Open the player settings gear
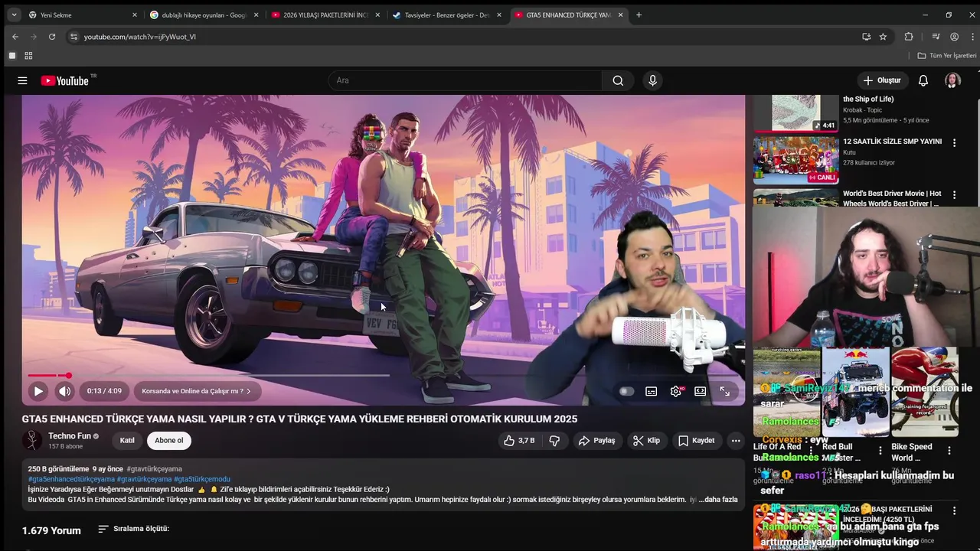Screen dimensions: 980x551 tap(676, 391)
